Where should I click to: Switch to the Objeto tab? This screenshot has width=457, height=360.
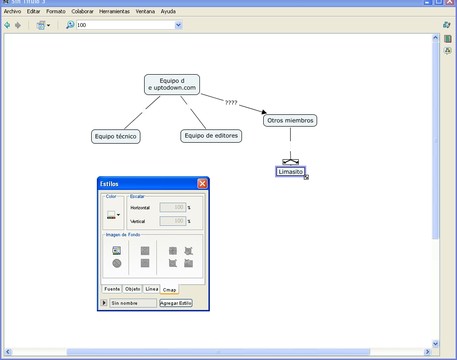pyautogui.click(x=132, y=289)
